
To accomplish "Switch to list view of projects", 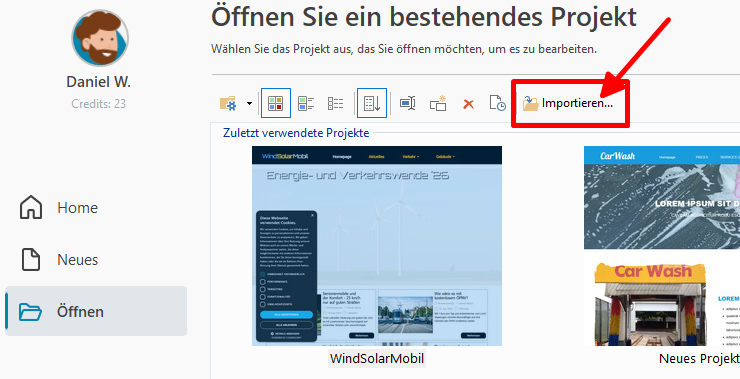I will [x=335, y=103].
